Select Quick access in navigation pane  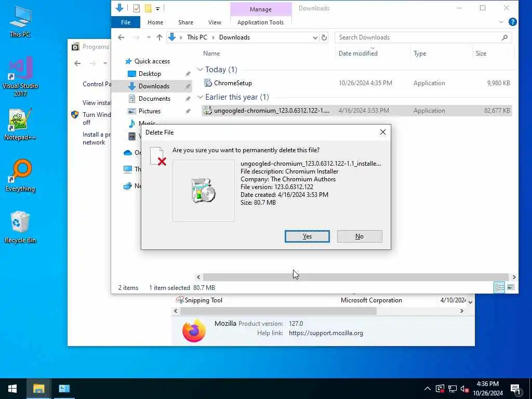tap(152, 61)
